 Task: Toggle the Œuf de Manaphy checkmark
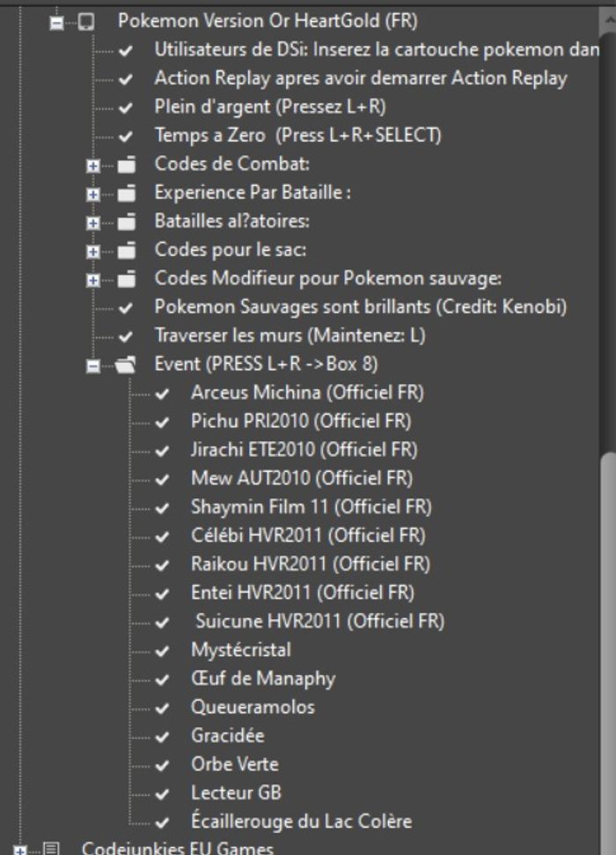[x=162, y=680]
